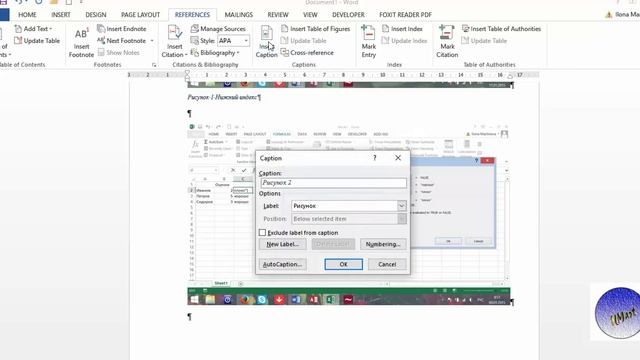Click the Insert Footnote icon

tap(81, 42)
